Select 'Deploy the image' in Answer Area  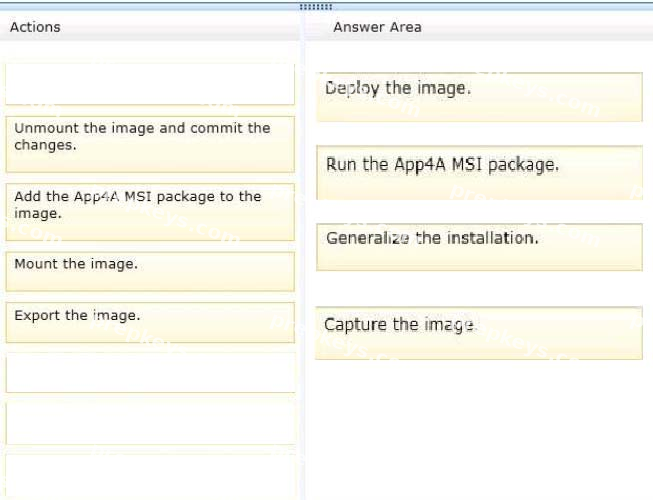[x=479, y=97]
